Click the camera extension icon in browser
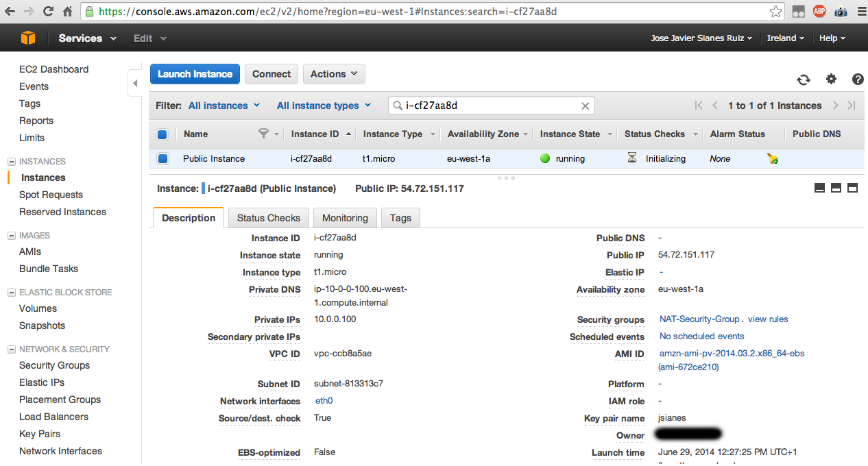This screenshot has width=868, height=466. [x=841, y=11]
